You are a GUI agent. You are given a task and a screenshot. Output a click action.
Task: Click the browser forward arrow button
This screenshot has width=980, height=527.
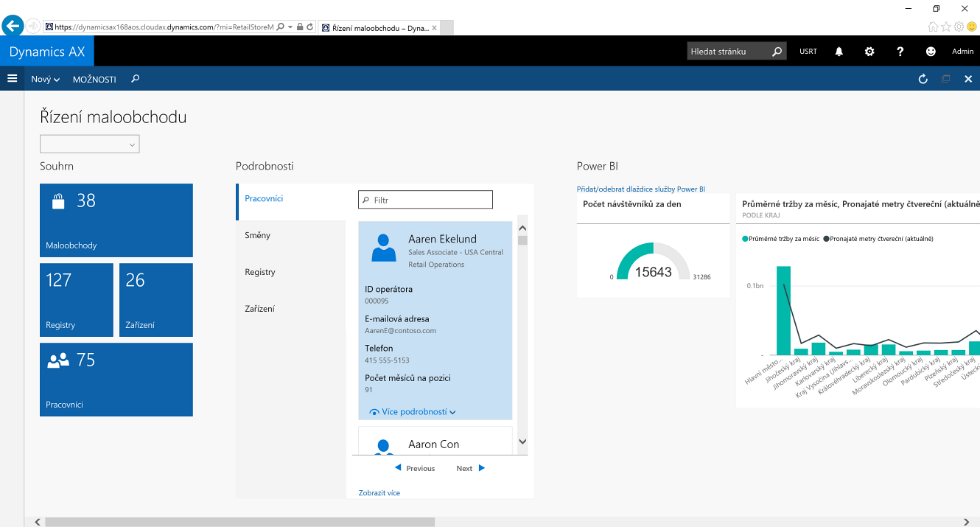[x=33, y=26]
